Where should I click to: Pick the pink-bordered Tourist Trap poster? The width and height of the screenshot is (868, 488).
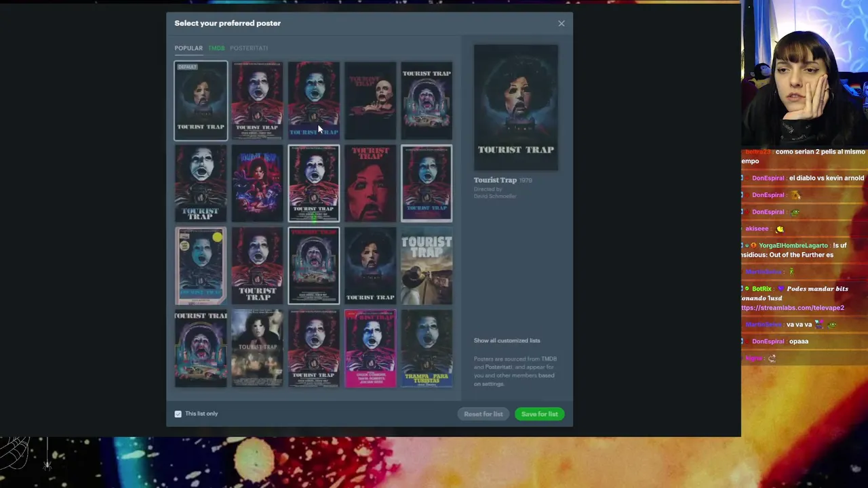click(x=370, y=348)
